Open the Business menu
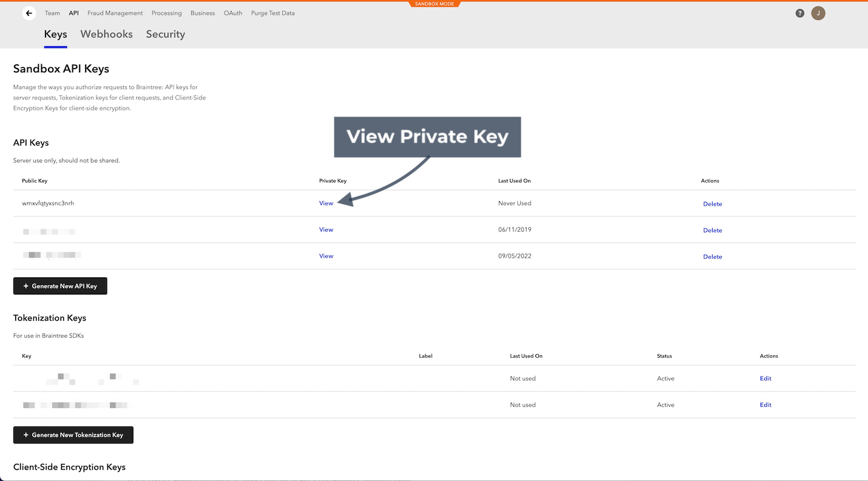This screenshot has width=868, height=481. click(203, 13)
